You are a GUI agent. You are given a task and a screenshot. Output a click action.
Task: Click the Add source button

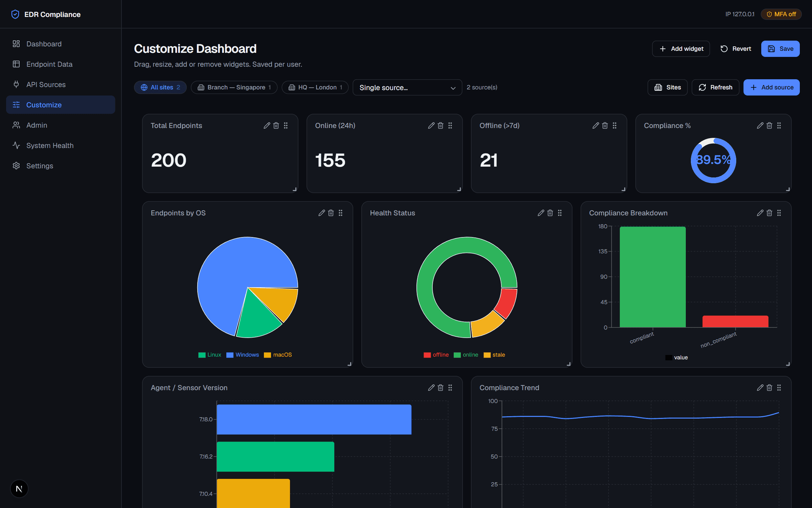771,87
